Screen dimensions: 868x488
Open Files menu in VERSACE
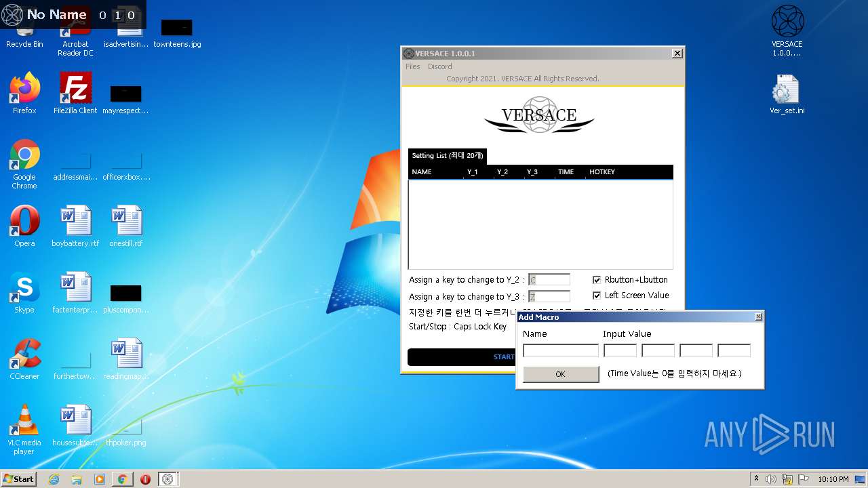413,66
